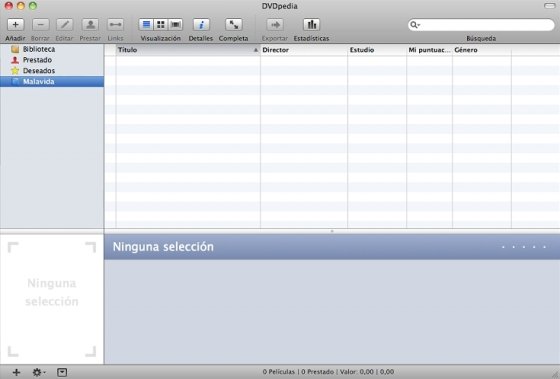Click the Exportar arrow icon
Viewport: 560px width, 379px height.
coord(275,25)
